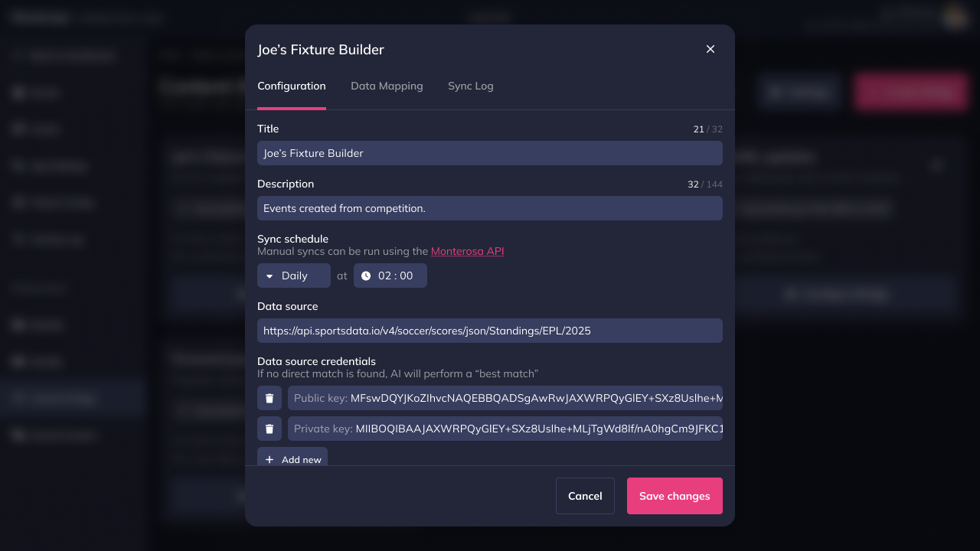Open the Monterosa API link
Image resolution: width=980 pixels, height=551 pixels.
pyautogui.click(x=467, y=251)
